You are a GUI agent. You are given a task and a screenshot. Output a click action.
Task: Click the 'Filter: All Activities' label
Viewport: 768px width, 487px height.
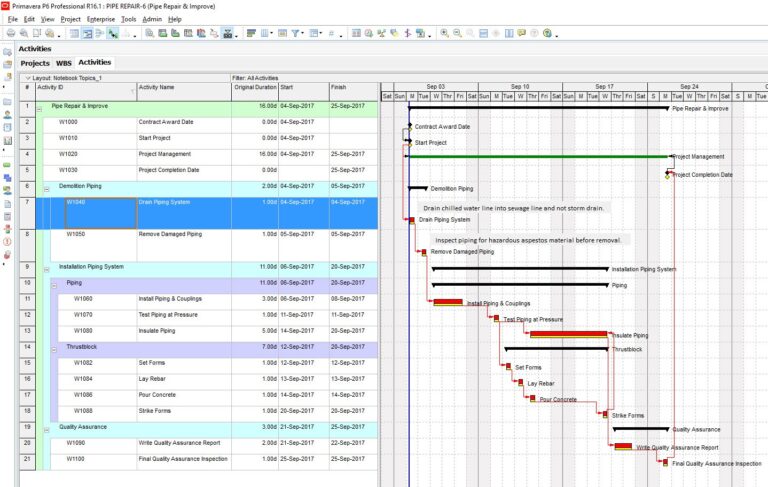tap(255, 78)
